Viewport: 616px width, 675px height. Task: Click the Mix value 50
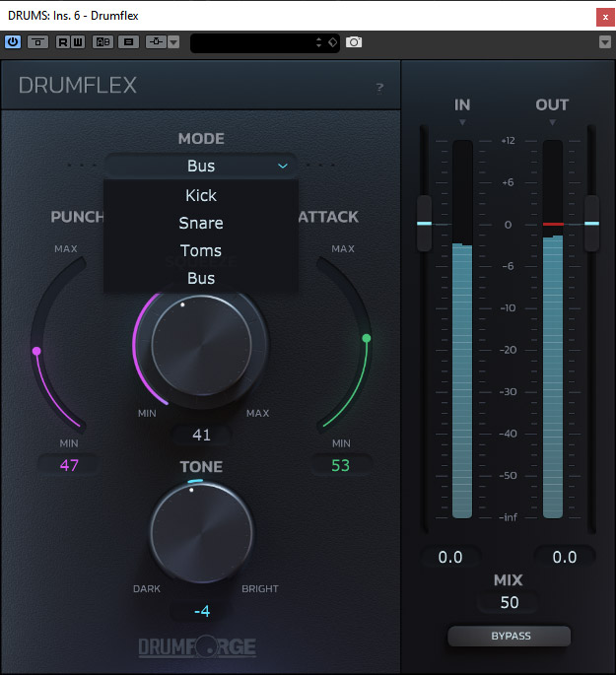point(510,603)
